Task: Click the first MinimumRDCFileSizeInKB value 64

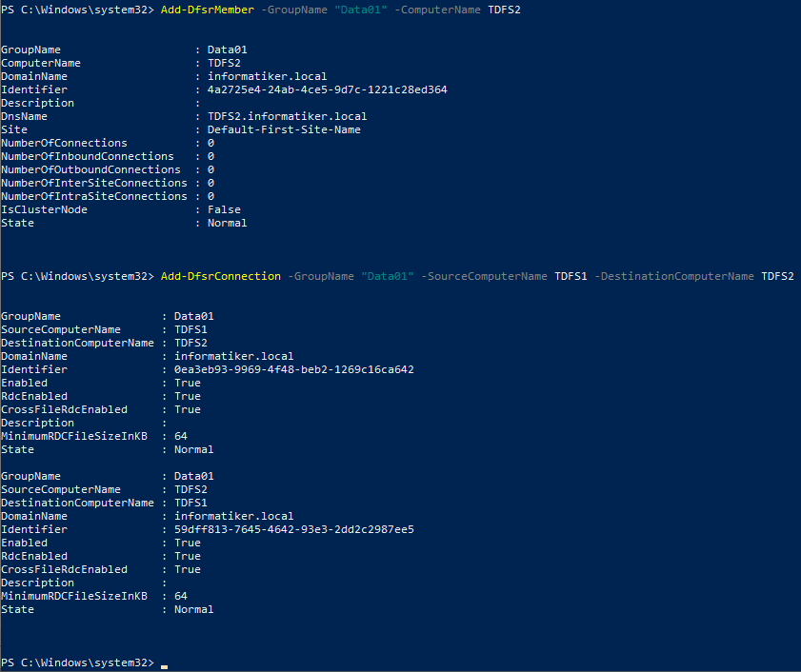Action: coord(181,436)
